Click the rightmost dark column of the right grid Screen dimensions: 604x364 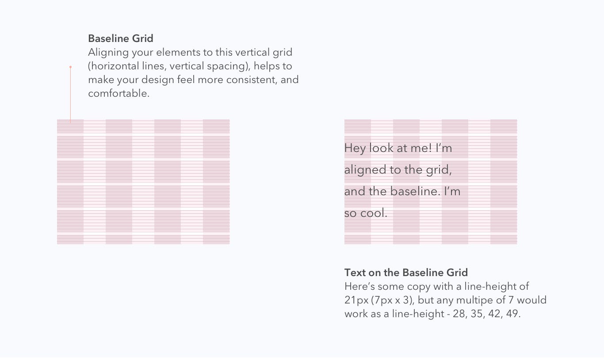(504, 182)
